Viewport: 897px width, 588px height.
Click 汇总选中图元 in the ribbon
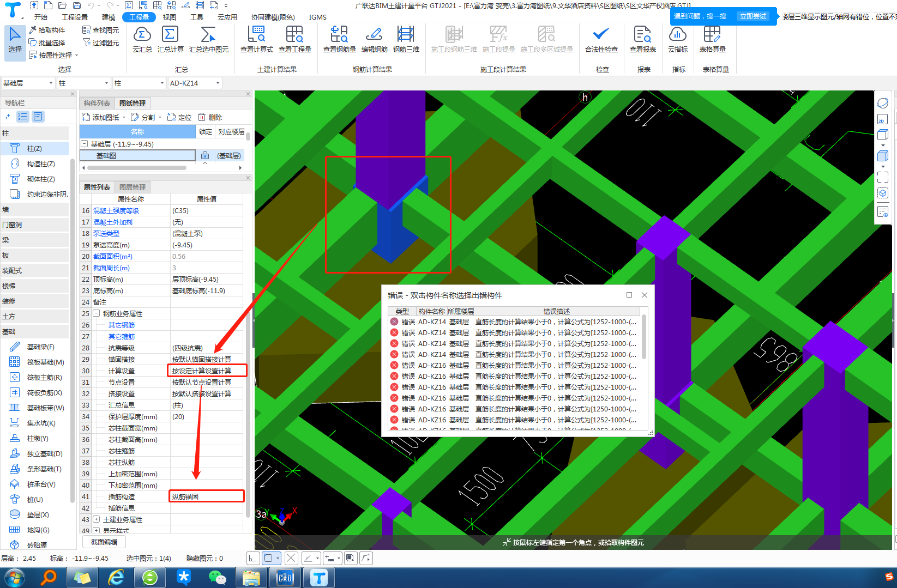pyautogui.click(x=208, y=40)
